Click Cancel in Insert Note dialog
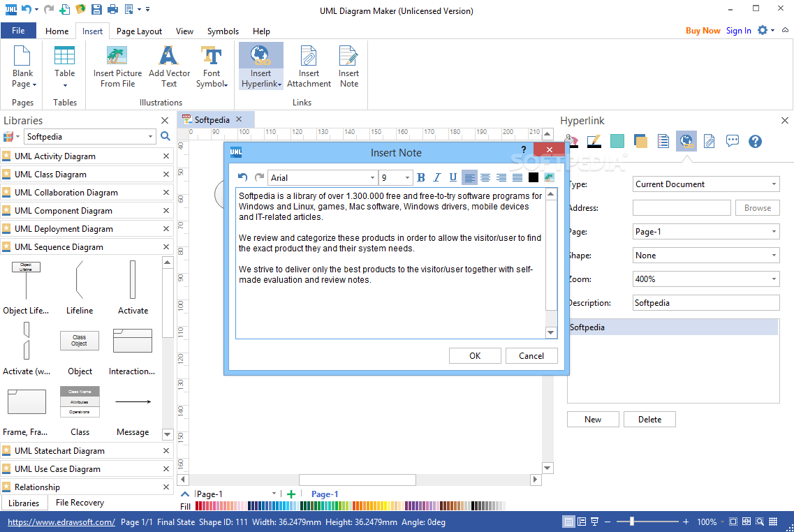The height and width of the screenshot is (532, 794). [531, 356]
